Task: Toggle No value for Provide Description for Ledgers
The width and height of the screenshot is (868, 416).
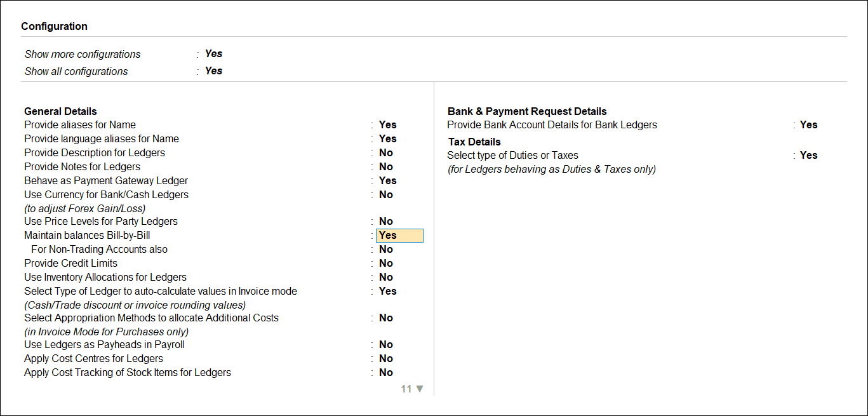Action: (386, 153)
